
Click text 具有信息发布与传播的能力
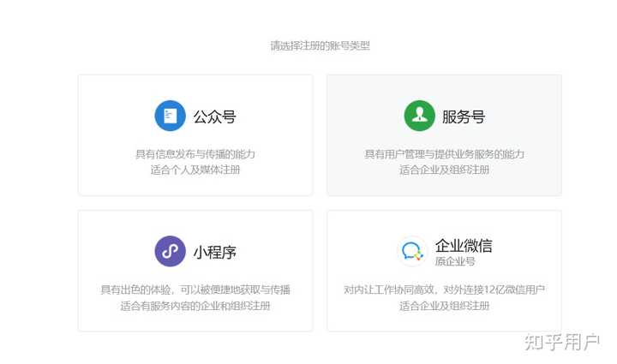[x=195, y=154]
